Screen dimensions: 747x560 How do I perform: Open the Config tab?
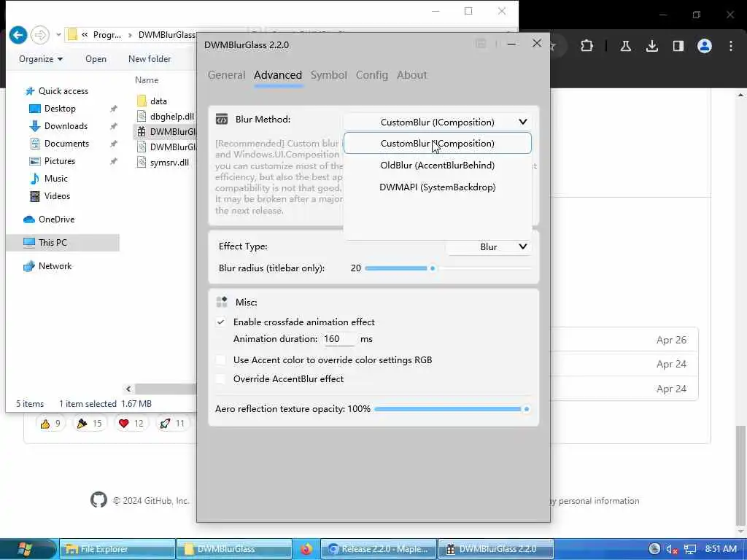[x=371, y=75]
